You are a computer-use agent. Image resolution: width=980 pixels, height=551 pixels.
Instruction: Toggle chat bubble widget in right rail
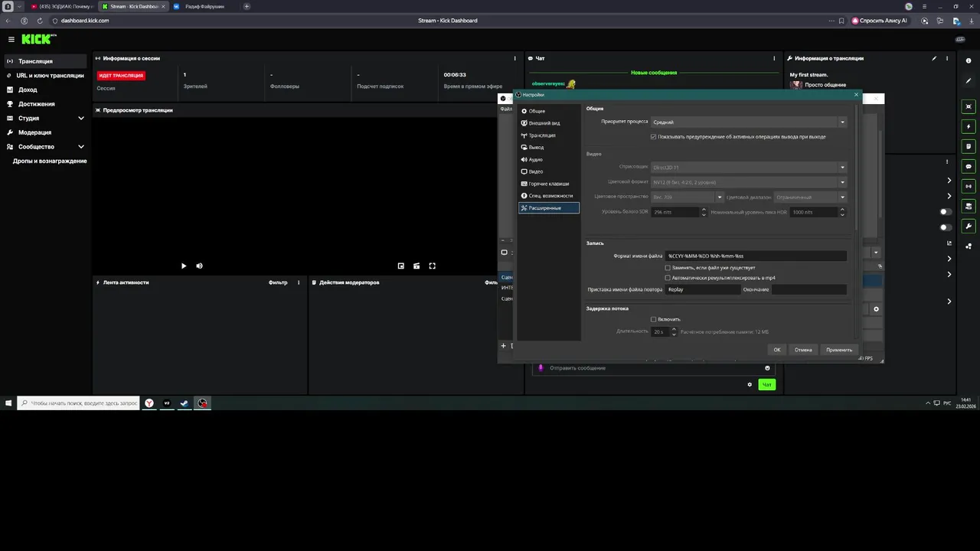[x=969, y=166]
